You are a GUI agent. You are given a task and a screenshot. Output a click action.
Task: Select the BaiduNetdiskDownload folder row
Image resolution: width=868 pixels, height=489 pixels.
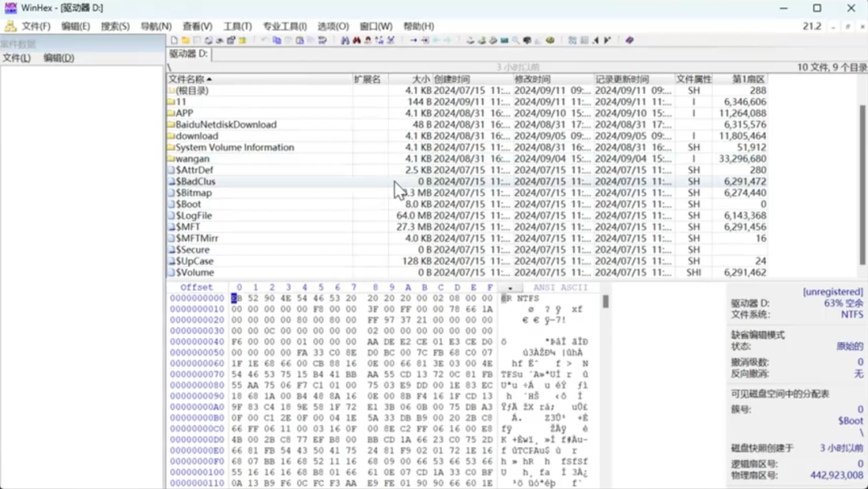[467, 124]
